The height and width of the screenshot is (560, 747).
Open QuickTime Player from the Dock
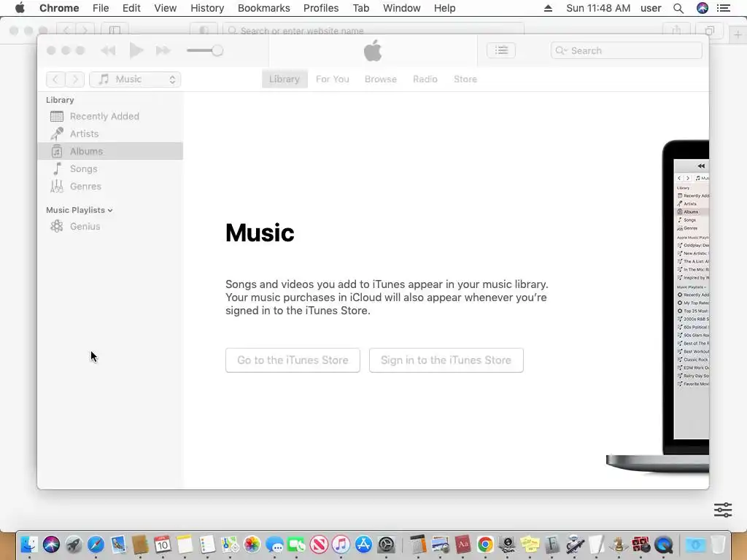pyautogui.click(x=664, y=545)
